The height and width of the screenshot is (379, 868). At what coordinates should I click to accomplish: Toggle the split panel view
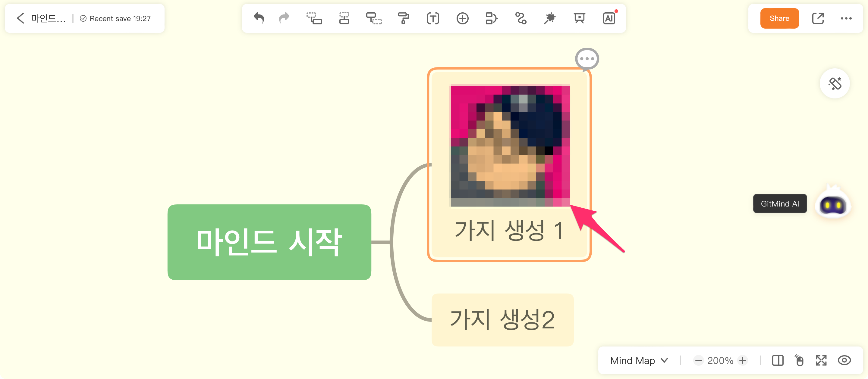click(778, 360)
